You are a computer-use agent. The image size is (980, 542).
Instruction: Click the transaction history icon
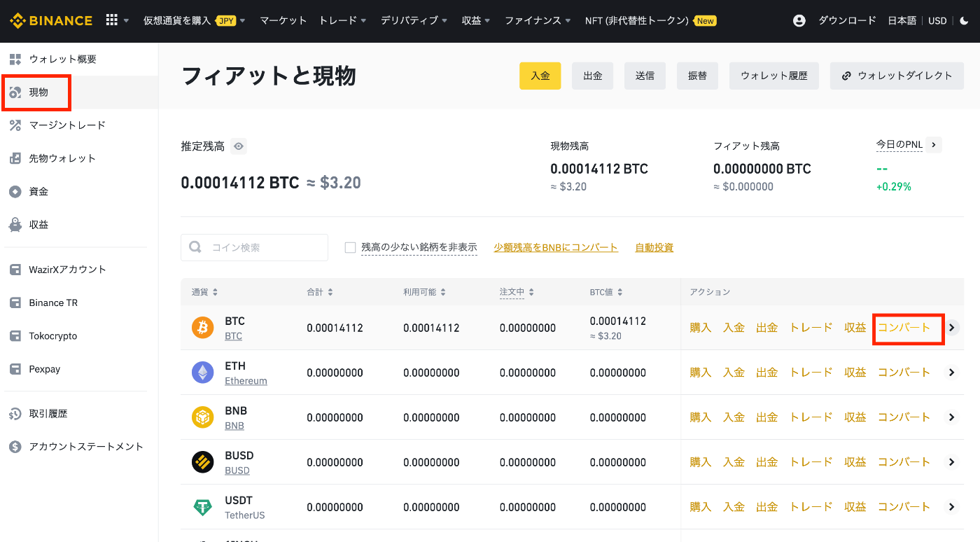(x=15, y=414)
